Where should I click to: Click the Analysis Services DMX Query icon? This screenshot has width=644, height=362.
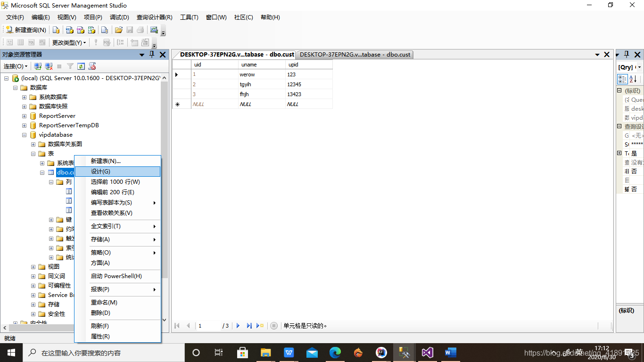pos(81,30)
